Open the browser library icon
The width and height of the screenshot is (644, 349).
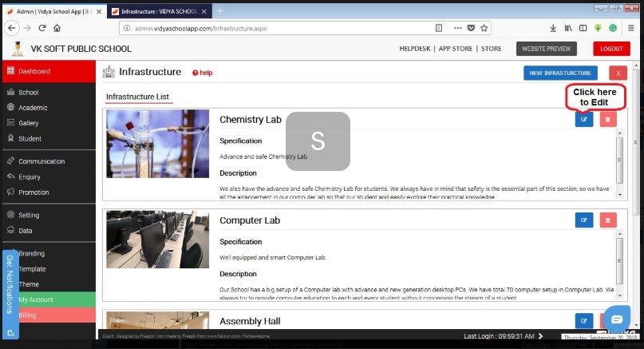pos(568,28)
